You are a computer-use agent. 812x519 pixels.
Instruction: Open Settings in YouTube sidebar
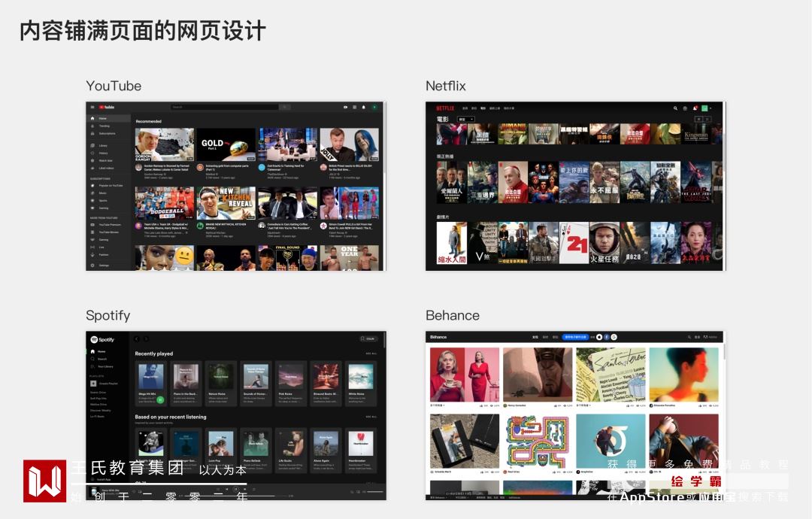(108, 266)
